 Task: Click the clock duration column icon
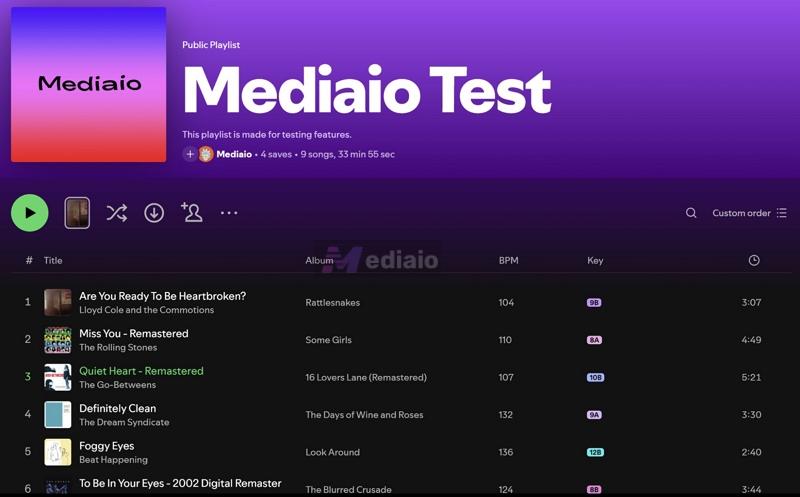(754, 260)
